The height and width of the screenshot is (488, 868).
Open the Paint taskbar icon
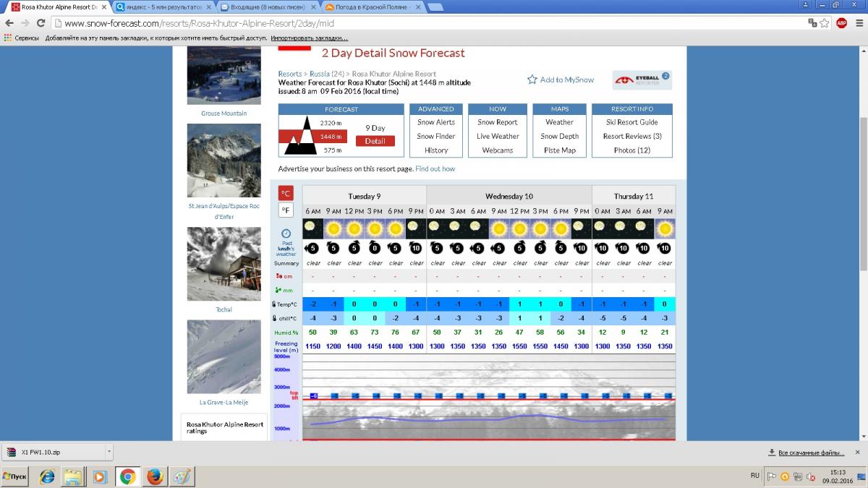[x=181, y=476]
